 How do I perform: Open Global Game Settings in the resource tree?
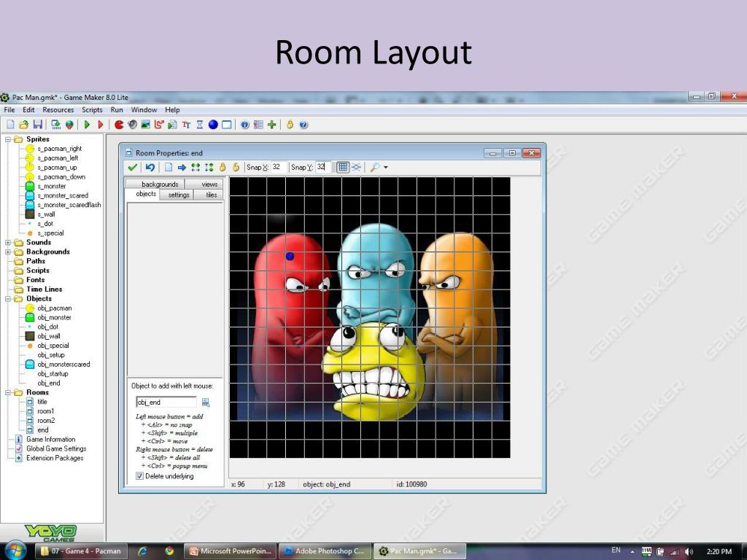(56, 448)
